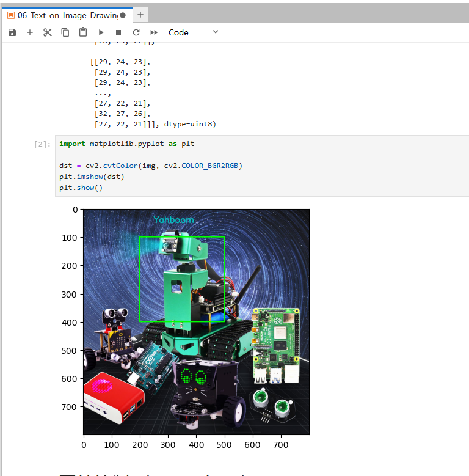Click the y-axis tick label 0
The width and height of the screenshot is (469, 476).
coord(75,210)
